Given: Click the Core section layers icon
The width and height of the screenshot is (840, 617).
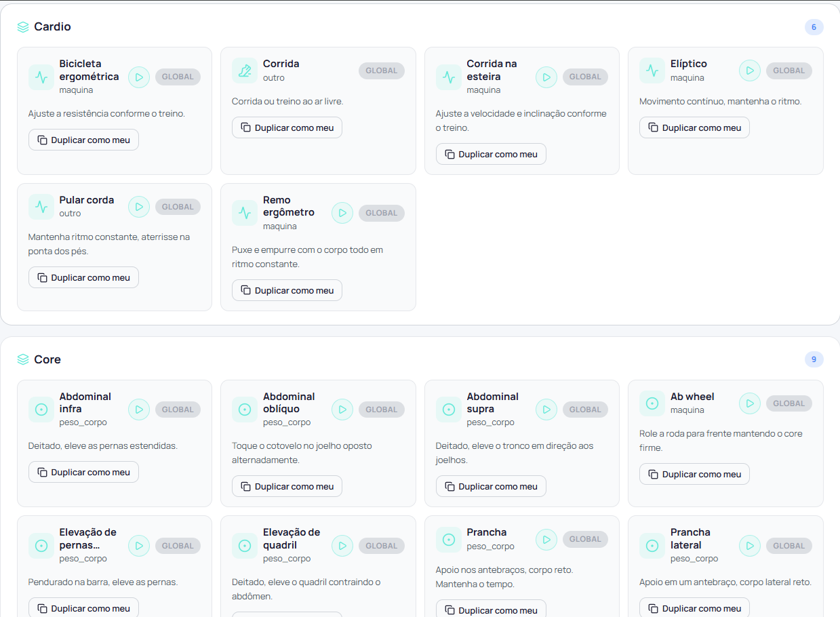Looking at the screenshot, I should pos(23,359).
